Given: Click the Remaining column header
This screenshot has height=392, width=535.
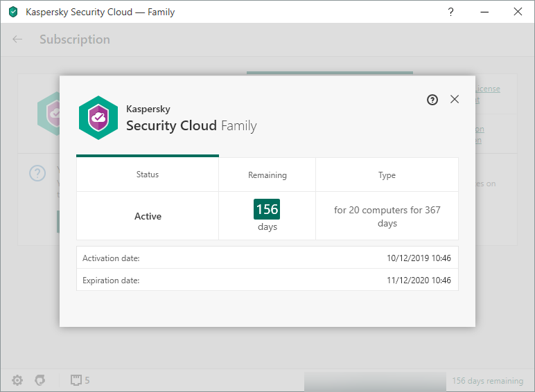Looking at the screenshot, I should (267, 175).
